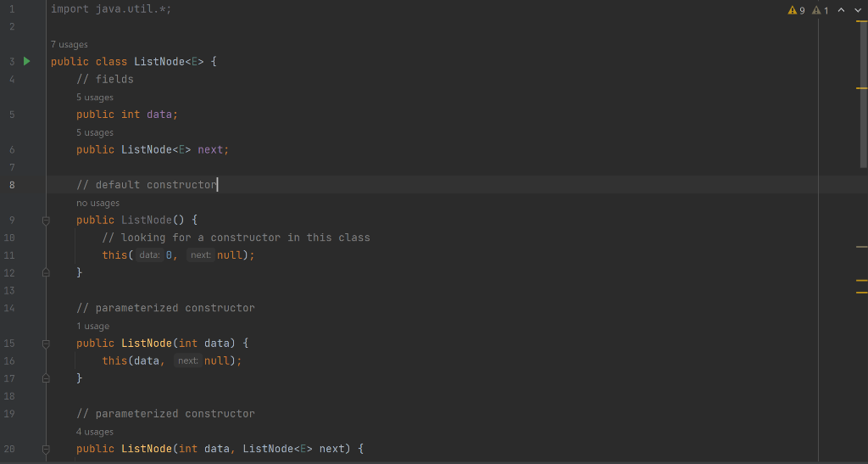Click line number 3 in the gutter
868x464 pixels.
(12, 61)
